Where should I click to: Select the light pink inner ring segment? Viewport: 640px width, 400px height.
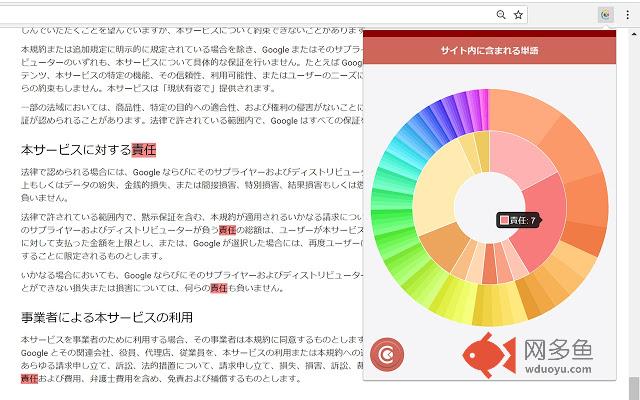coord(518,157)
